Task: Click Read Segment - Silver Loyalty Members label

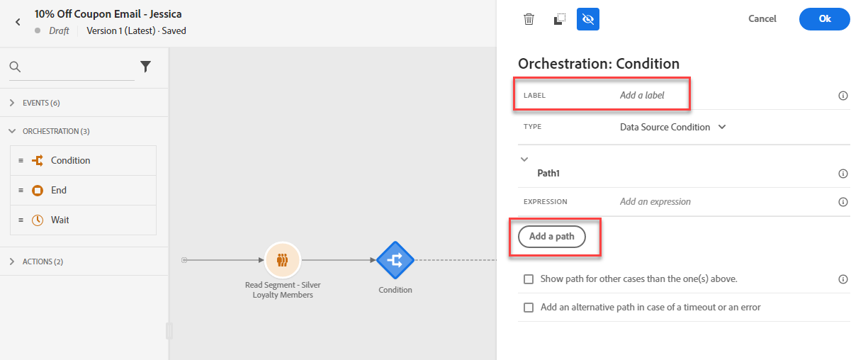Action: tap(283, 290)
